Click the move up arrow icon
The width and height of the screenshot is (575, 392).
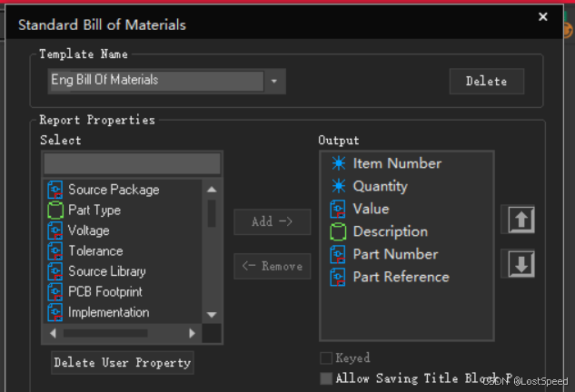pyautogui.click(x=520, y=220)
